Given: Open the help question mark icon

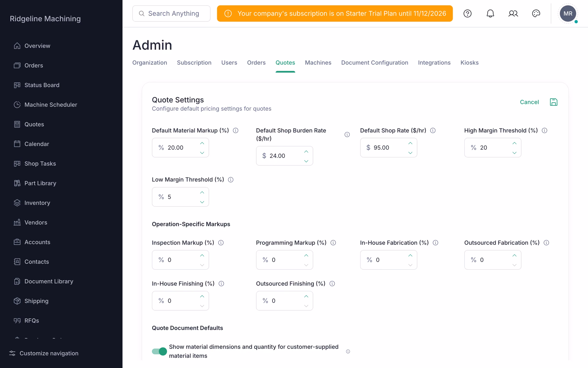Looking at the screenshot, I should click(467, 13).
